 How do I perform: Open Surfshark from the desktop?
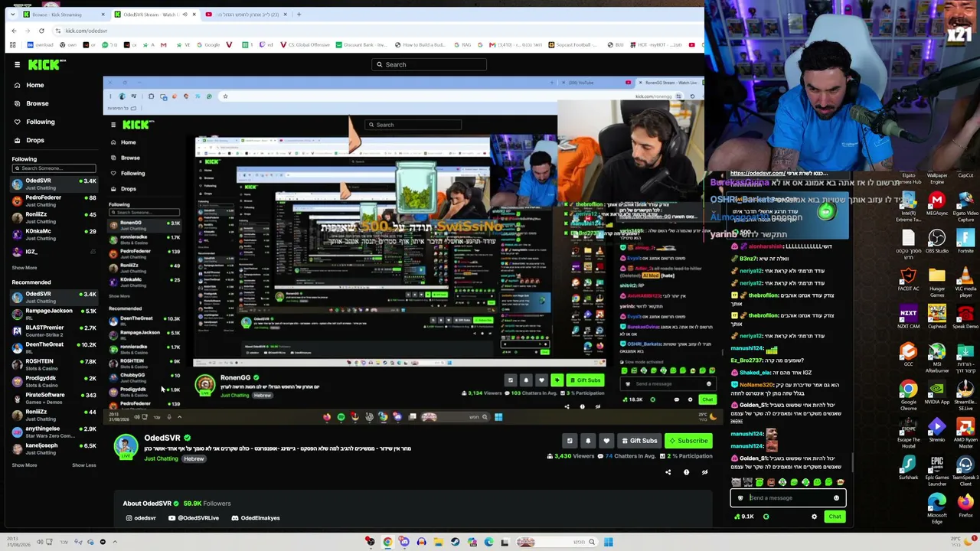tap(909, 468)
